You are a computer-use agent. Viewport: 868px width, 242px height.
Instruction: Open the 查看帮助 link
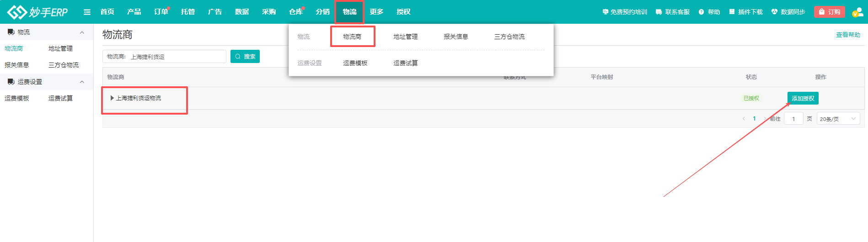tap(848, 35)
